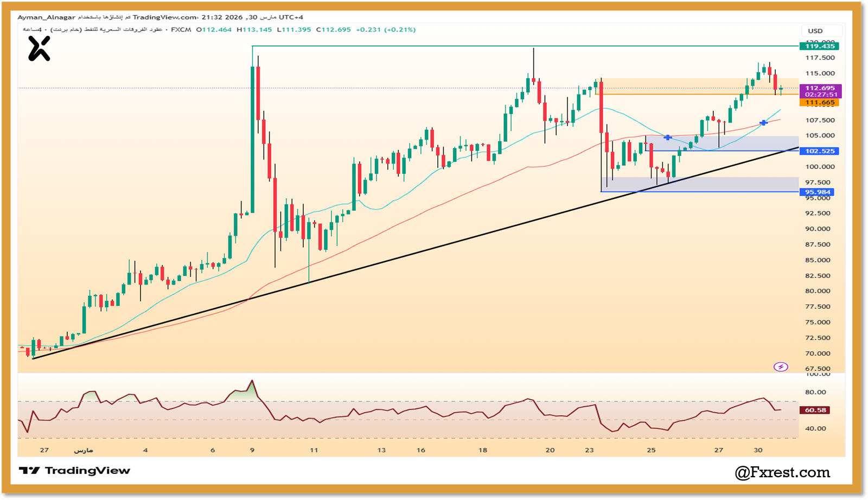
Task: Open the @Fxrest.com link
Action: [782, 473]
